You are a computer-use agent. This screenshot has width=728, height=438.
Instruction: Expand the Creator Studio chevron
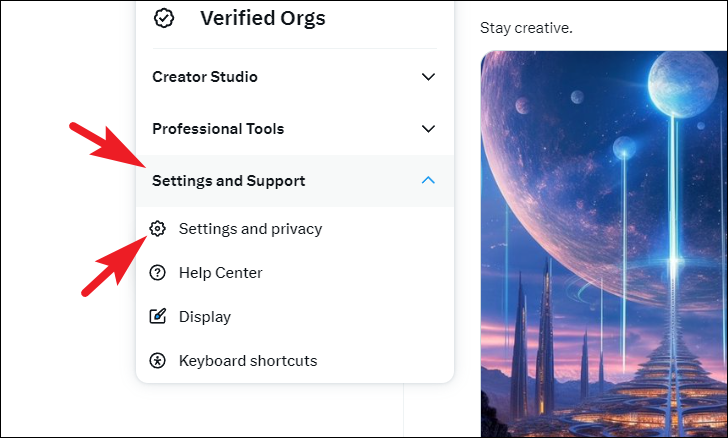click(428, 77)
